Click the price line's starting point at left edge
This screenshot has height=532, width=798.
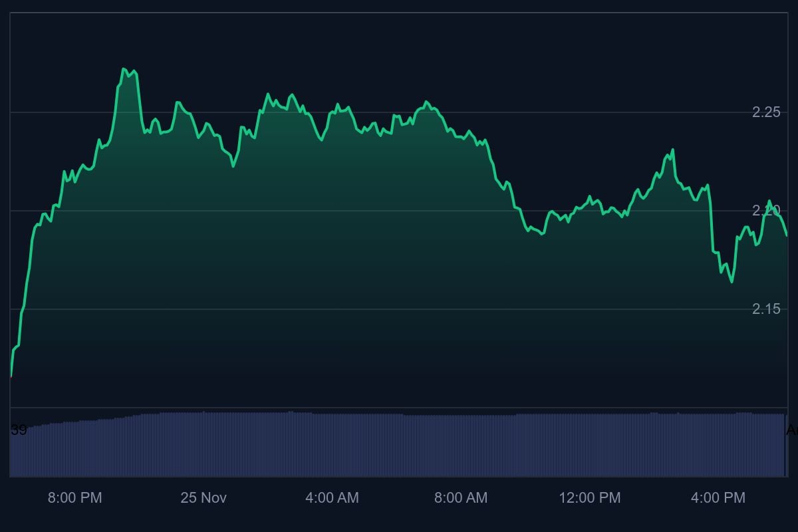click(x=11, y=376)
